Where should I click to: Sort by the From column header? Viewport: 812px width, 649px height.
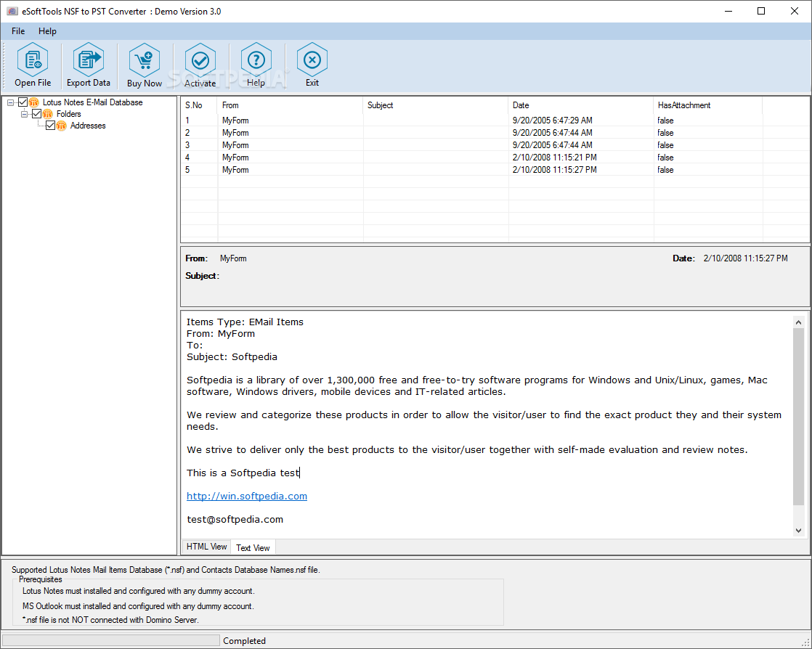point(290,105)
